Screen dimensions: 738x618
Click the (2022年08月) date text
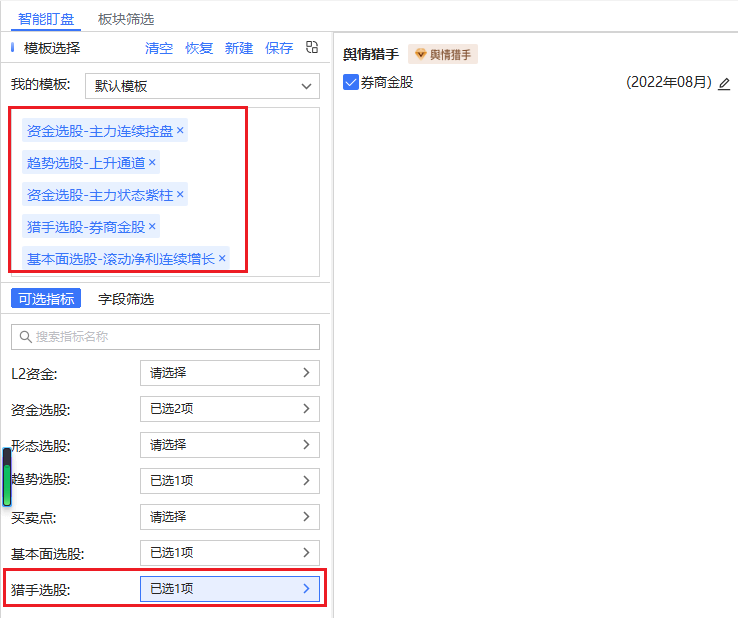coord(668,82)
